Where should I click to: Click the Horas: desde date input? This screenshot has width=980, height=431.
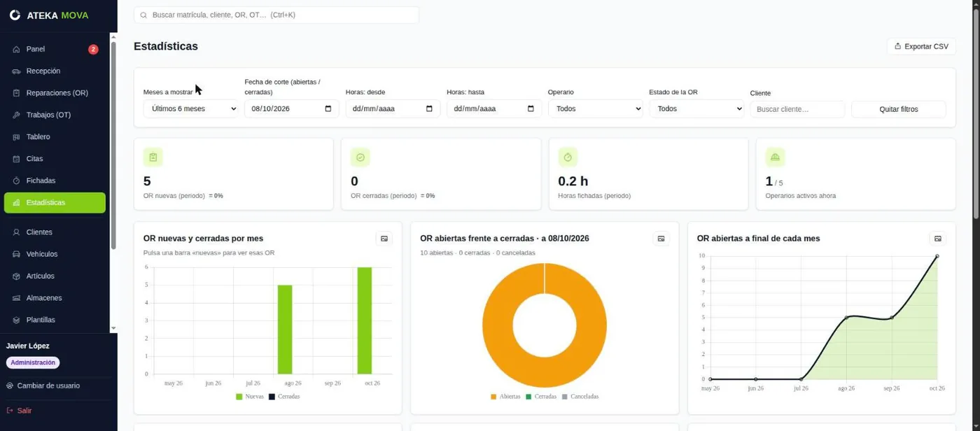click(393, 108)
